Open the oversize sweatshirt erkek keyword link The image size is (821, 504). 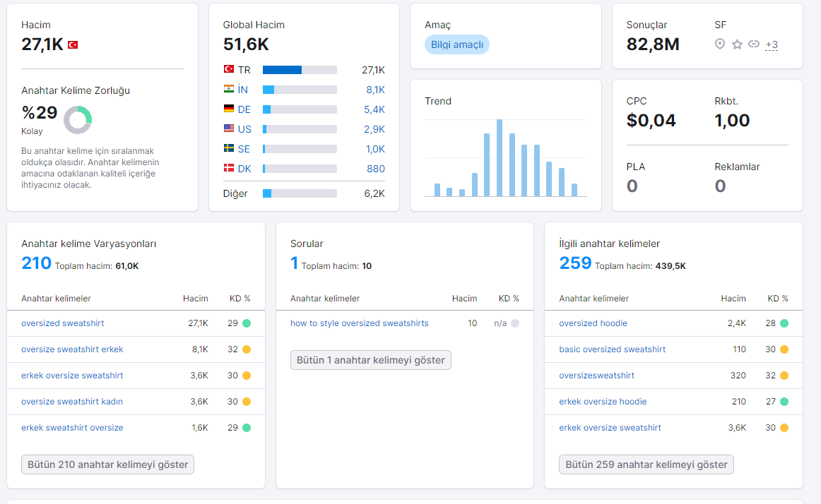(x=72, y=349)
